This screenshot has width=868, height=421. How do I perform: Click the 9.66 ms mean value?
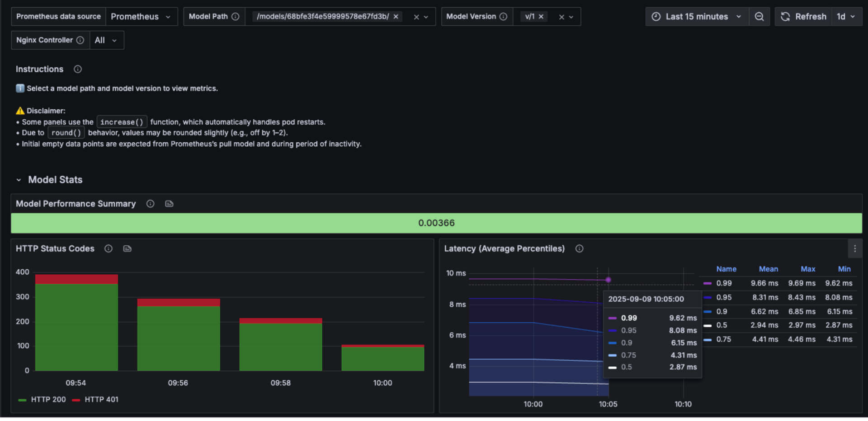[x=764, y=284]
